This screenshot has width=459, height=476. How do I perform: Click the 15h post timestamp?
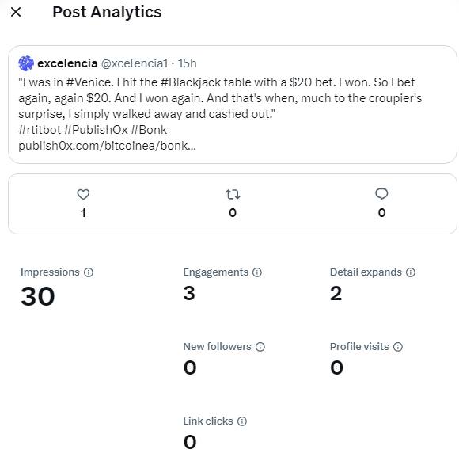tap(188, 63)
